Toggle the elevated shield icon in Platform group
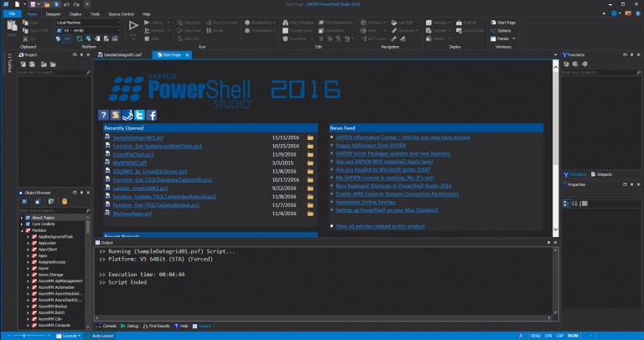This screenshot has height=340, width=644. 58,39
